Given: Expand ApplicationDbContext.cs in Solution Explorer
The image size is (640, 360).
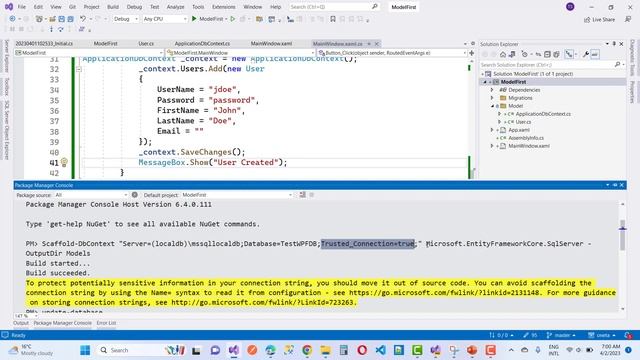Looking at the screenshot, I should click(x=500, y=114).
